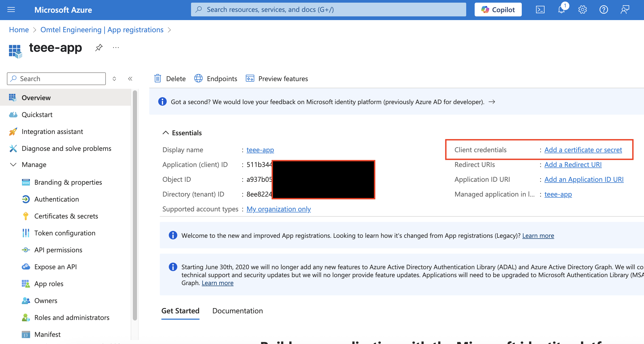
Task: Click the Integration assistant rocket icon
Action: click(x=13, y=132)
